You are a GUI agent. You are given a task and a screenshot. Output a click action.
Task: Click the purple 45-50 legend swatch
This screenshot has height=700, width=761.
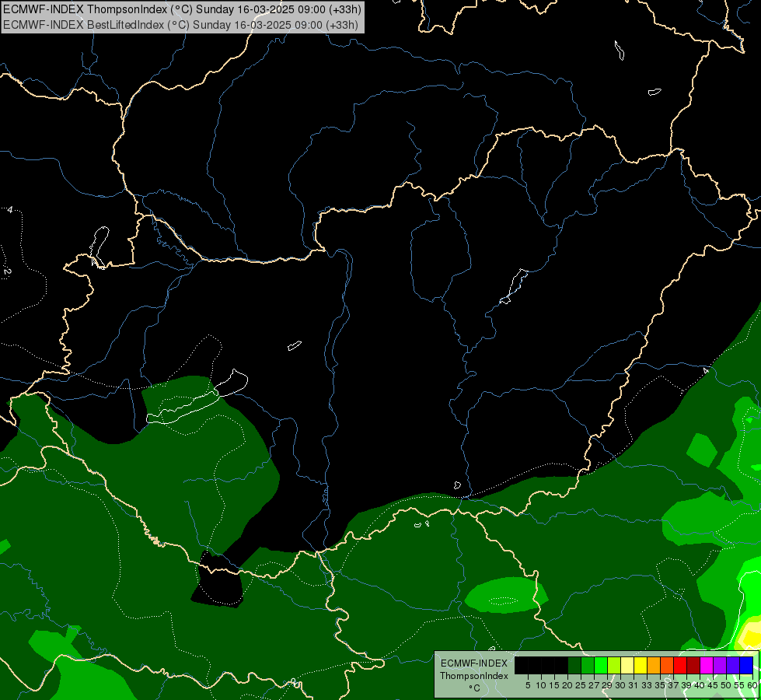720,665
